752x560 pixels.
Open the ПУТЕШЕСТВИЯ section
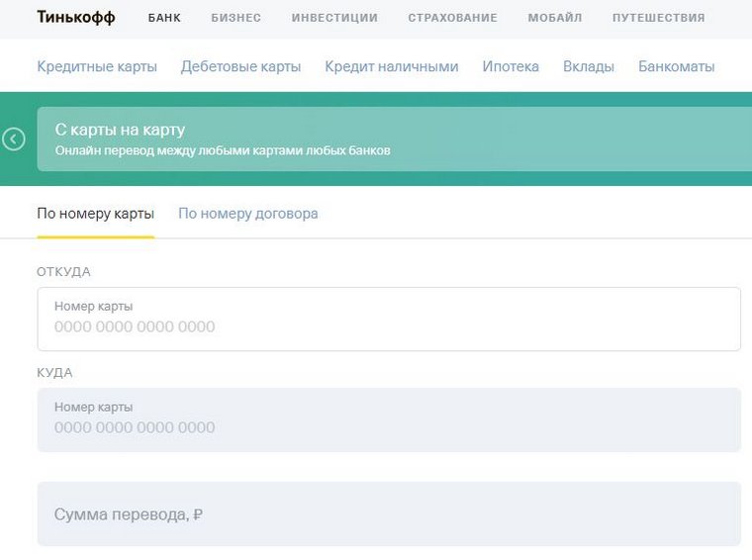[x=658, y=18]
